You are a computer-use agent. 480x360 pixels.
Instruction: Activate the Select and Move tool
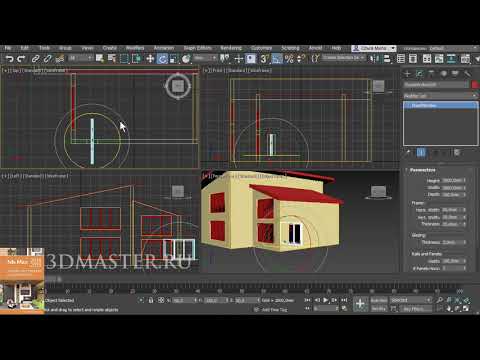150,59
